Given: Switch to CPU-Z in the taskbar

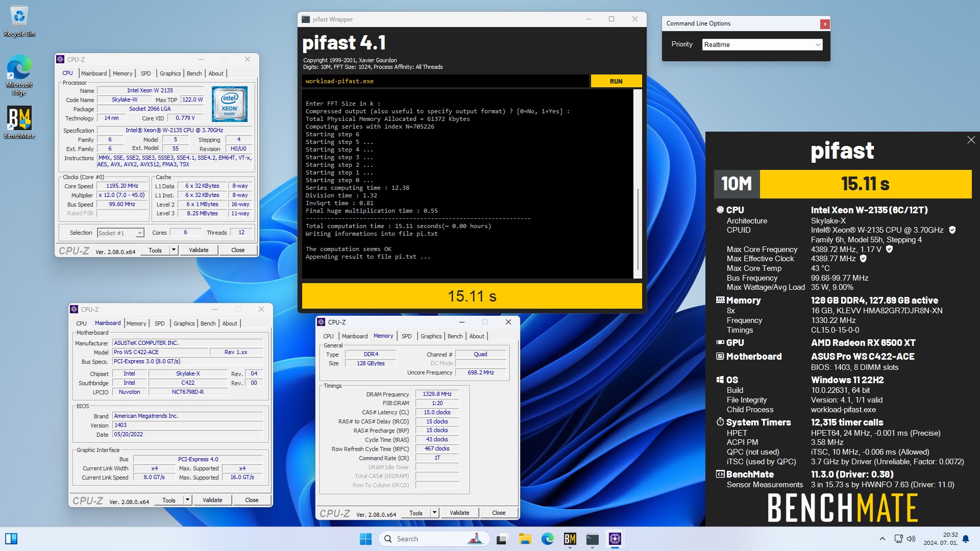Looking at the screenshot, I should tap(615, 539).
